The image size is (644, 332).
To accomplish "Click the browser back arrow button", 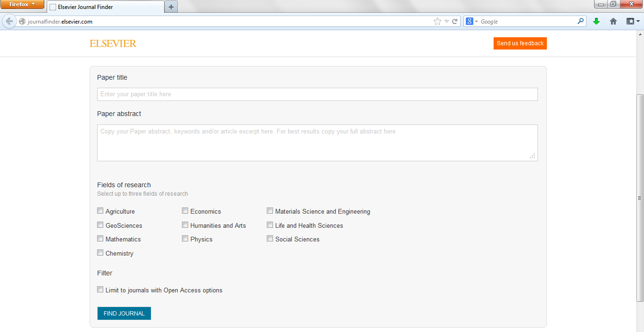I will pos(9,21).
